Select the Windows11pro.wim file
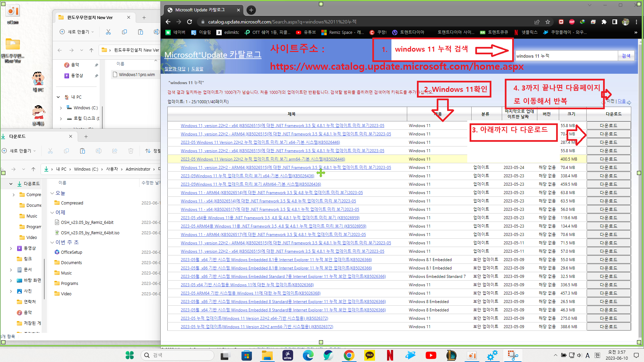This screenshot has width=644, height=362. [134, 74]
